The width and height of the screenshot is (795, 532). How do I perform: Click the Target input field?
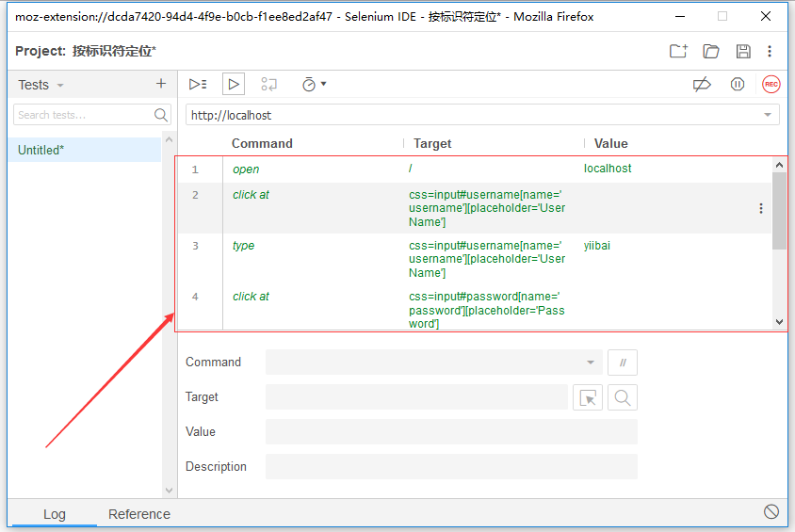point(416,397)
